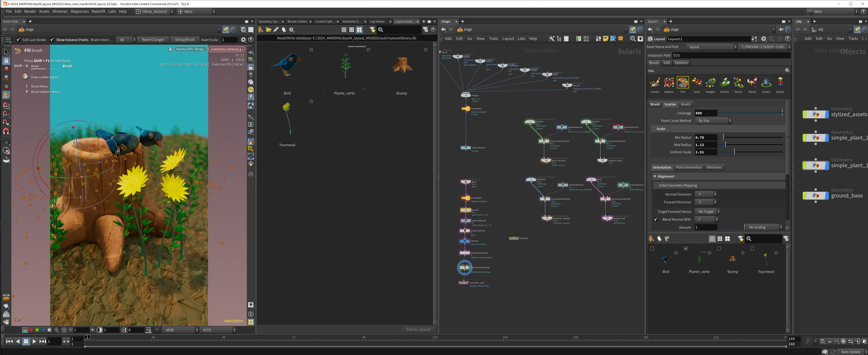Click the red channel display icon
This screenshot has width=868, height=355.
[31, 330]
